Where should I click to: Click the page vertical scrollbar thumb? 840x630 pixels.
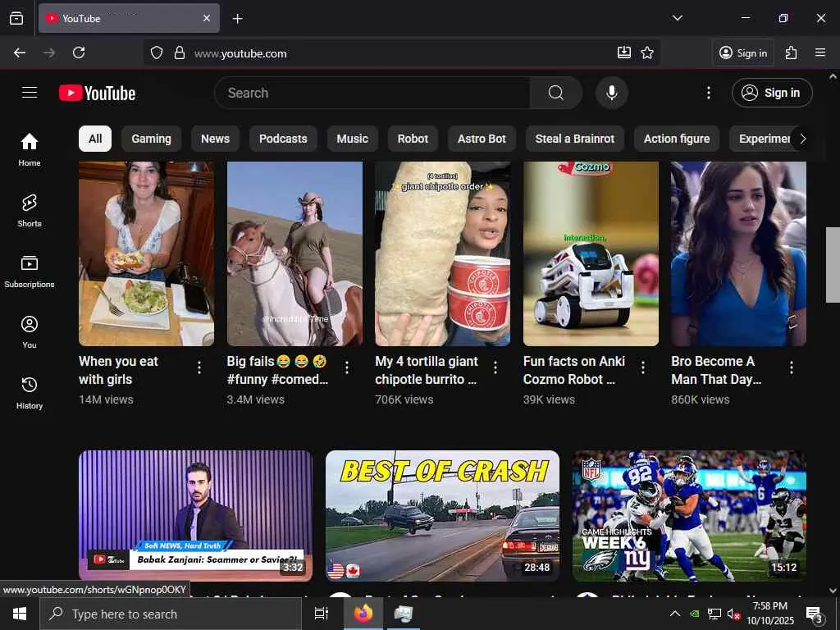pyautogui.click(x=833, y=264)
